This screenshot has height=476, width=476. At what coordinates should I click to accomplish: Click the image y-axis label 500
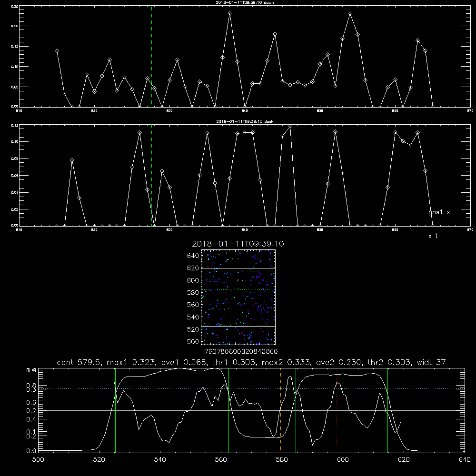pos(193,341)
